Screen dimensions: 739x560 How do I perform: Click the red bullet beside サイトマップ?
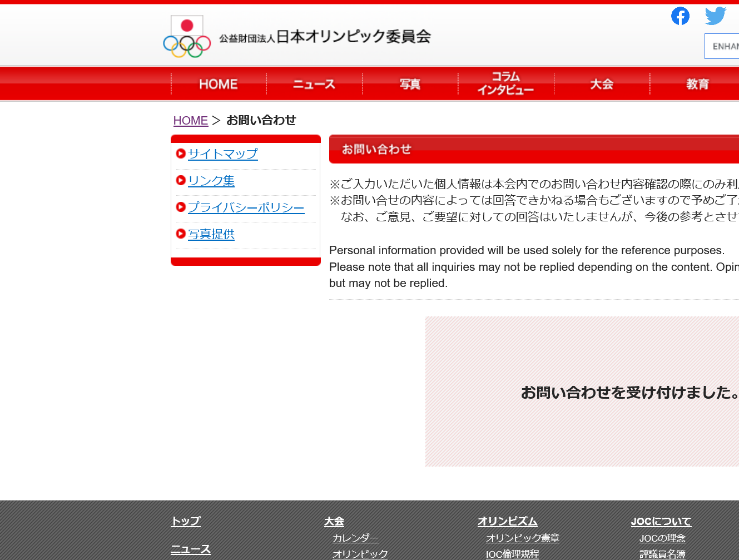tap(181, 153)
